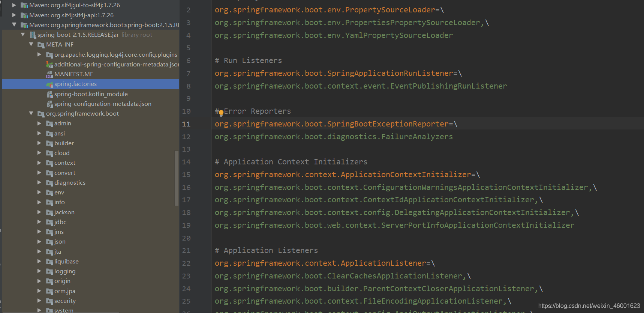This screenshot has height=313, width=644.
Task: Click the ansi package icon
Action: click(49, 134)
